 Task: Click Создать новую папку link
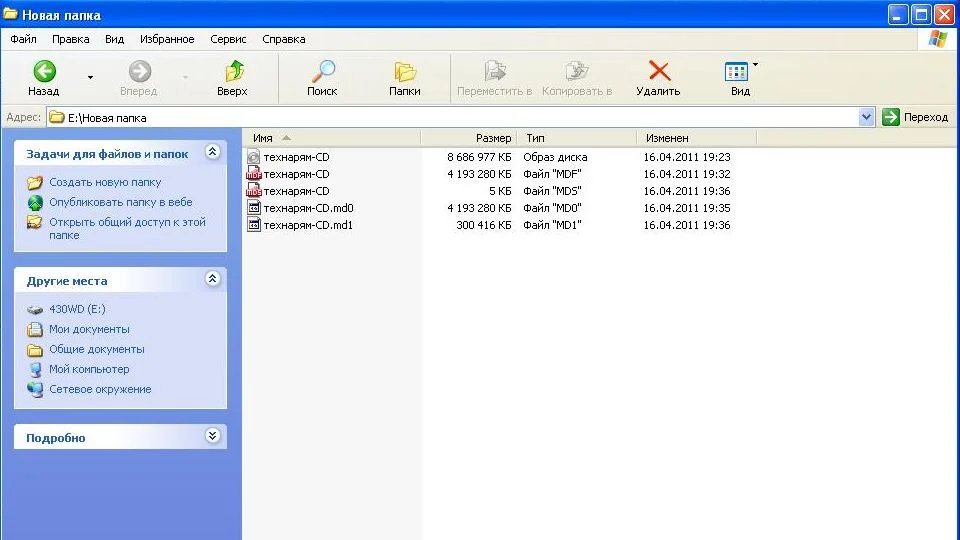pyautogui.click(x=105, y=182)
